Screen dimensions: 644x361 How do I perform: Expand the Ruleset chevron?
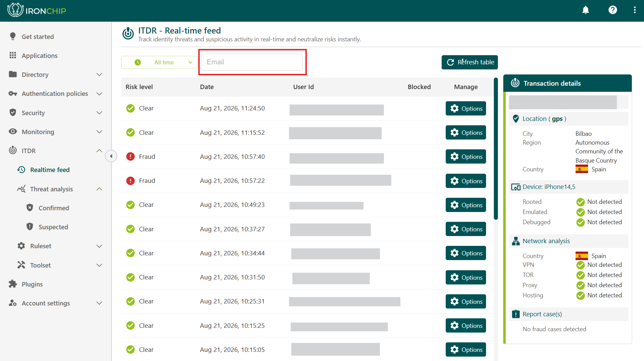point(99,246)
